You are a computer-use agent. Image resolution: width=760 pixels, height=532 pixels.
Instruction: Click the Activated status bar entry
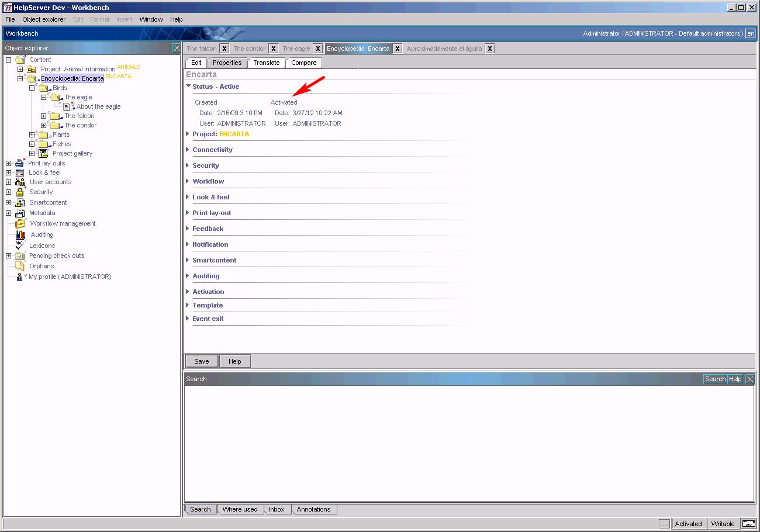tap(689, 524)
